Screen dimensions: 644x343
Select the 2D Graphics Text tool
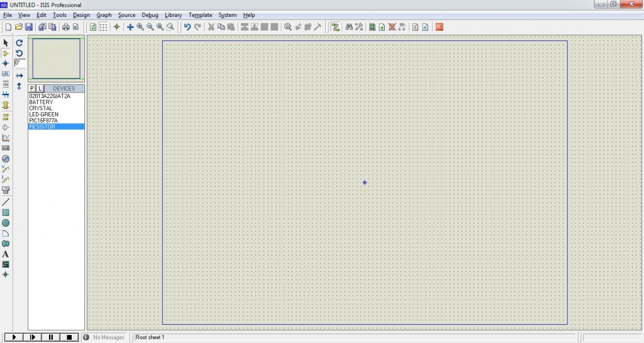pyautogui.click(x=6, y=254)
